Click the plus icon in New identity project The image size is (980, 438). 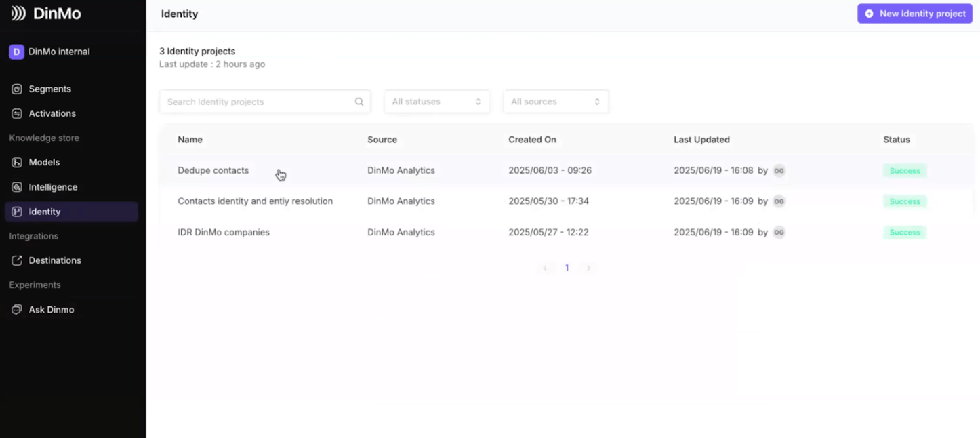(x=870, y=14)
